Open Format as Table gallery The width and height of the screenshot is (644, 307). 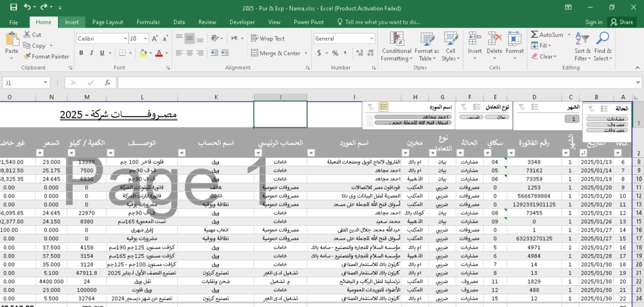click(x=427, y=47)
